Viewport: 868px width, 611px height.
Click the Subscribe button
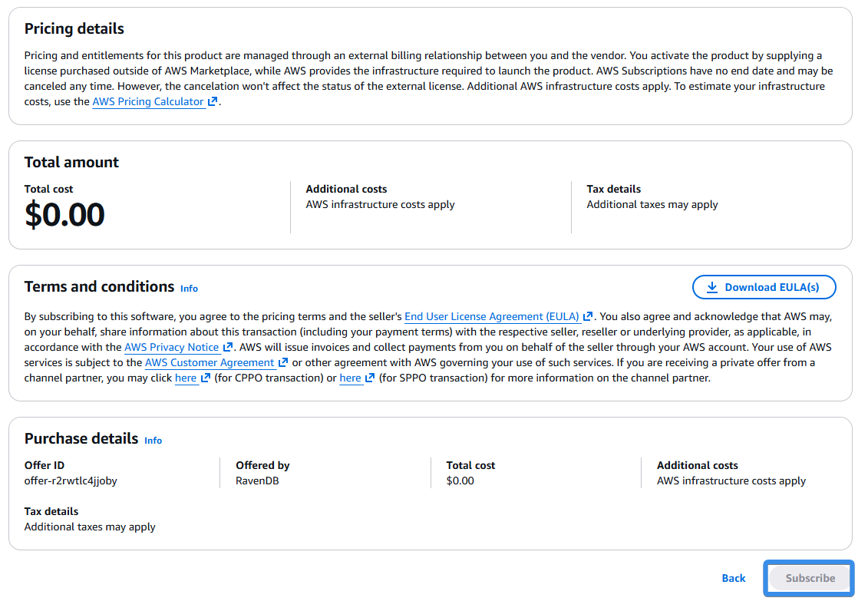(810, 578)
